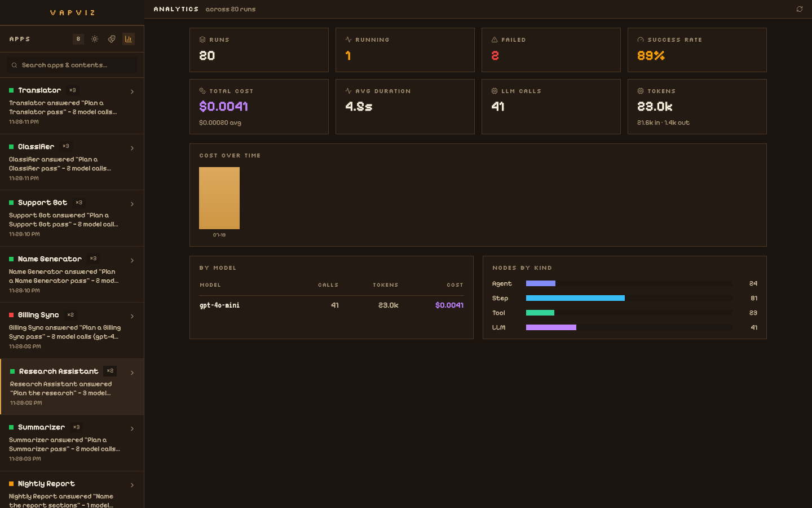Viewport: 812px width, 508px height.
Task: Click the chip icon beside LLM Calls
Action: click(x=495, y=91)
